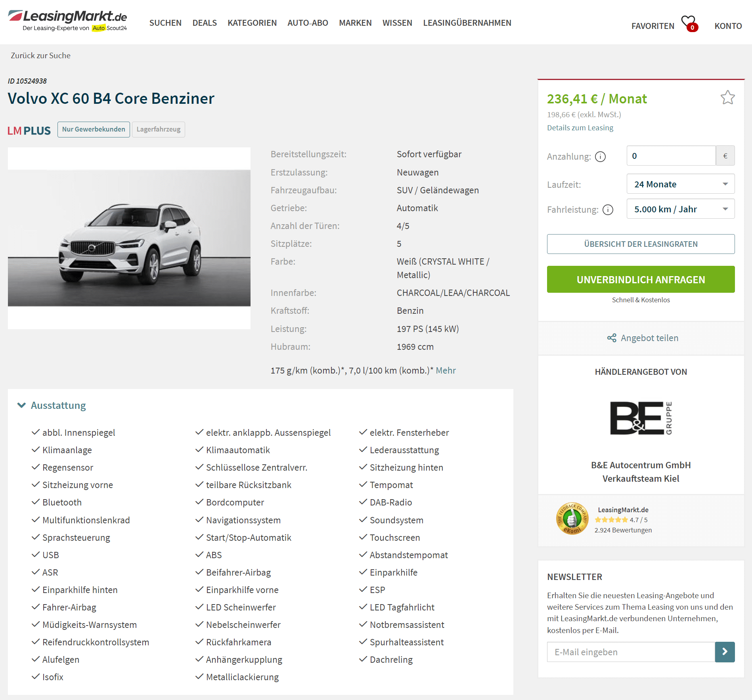Click the Start/Stop-Automatik equipment item
Viewport: 752px width, 700px height.
pos(249,538)
